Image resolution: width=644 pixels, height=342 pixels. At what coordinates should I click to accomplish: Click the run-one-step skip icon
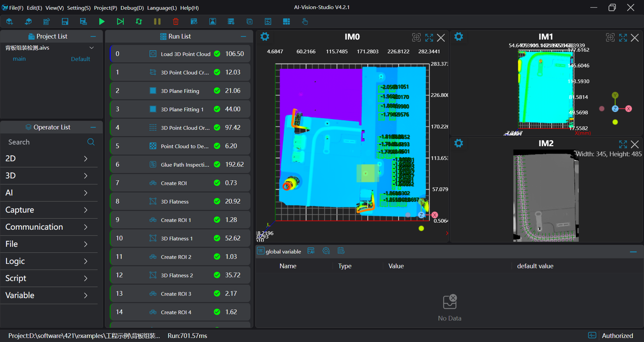click(x=120, y=22)
